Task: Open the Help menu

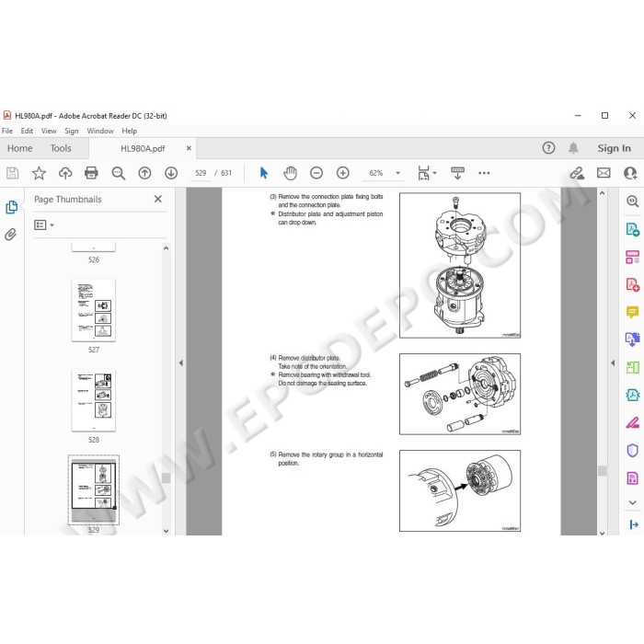Action: 129,131
